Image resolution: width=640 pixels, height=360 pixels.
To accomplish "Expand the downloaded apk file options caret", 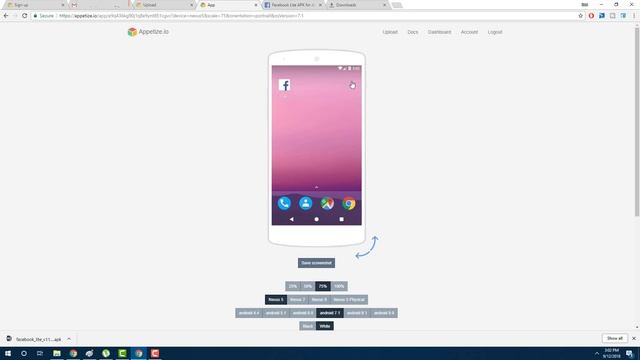I will point(69,339).
